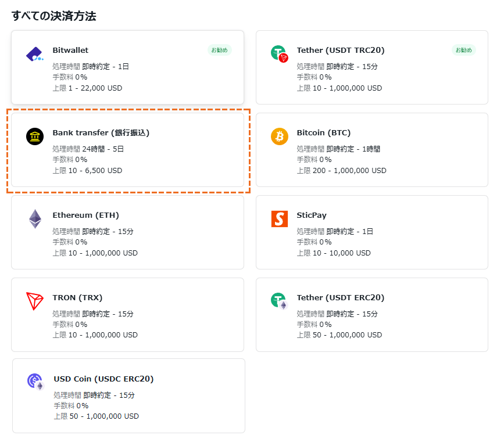Screen dimensions: 504x446
Task: Click Tether ERC20 processing time 15分
Action: pos(337,314)
